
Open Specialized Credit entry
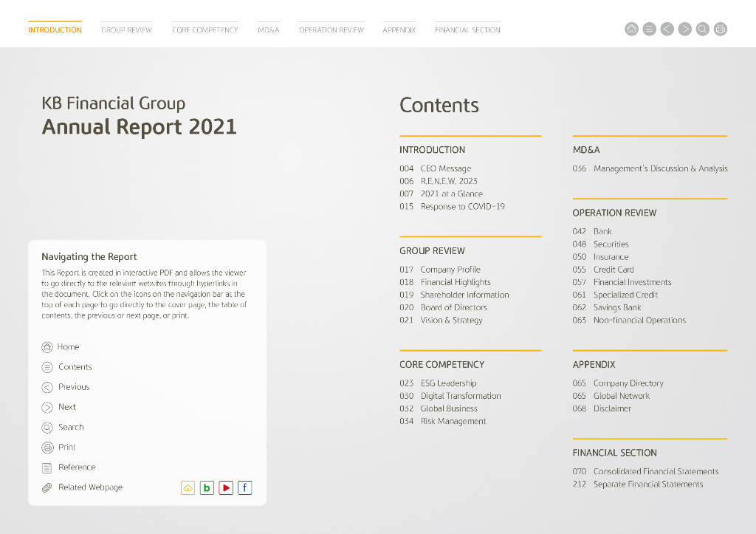(615, 295)
